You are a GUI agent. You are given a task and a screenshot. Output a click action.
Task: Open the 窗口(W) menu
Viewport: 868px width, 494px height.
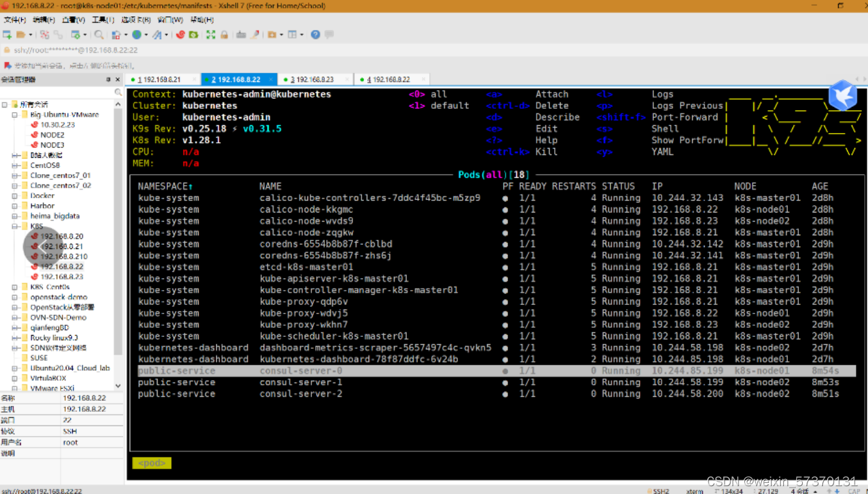(170, 20)
